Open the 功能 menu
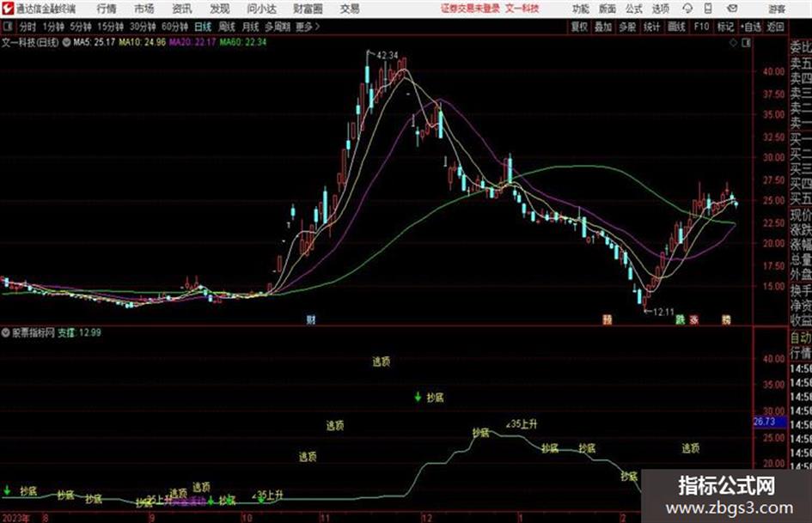 point(581,9)
